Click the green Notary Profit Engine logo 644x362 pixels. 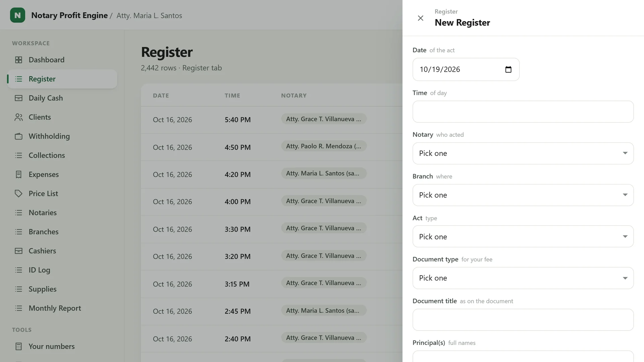pos(17,15)
